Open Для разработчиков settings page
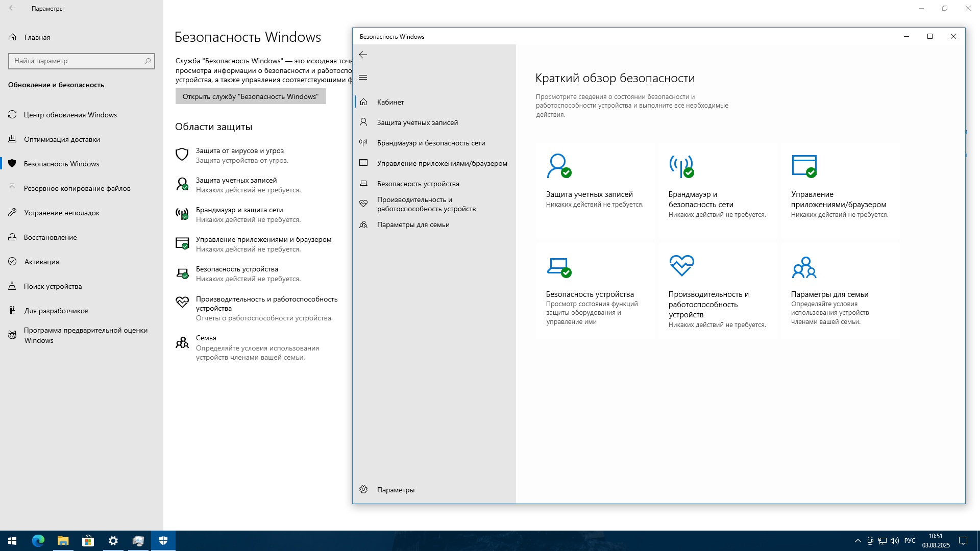This screenshot has width=980, height=551. (82, 311)
